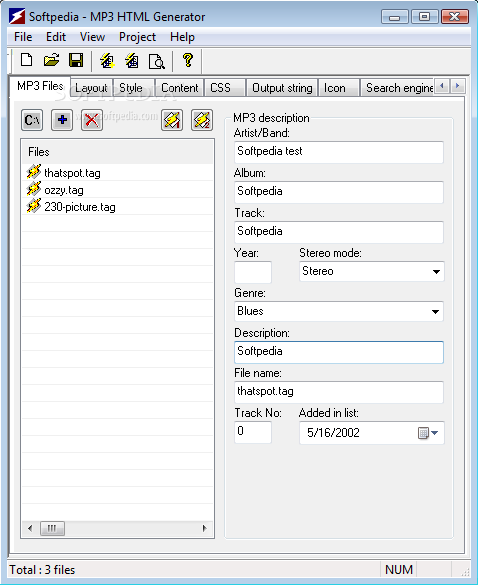Switch to the Layout tab
478x585 pixels.
[91, 88]
